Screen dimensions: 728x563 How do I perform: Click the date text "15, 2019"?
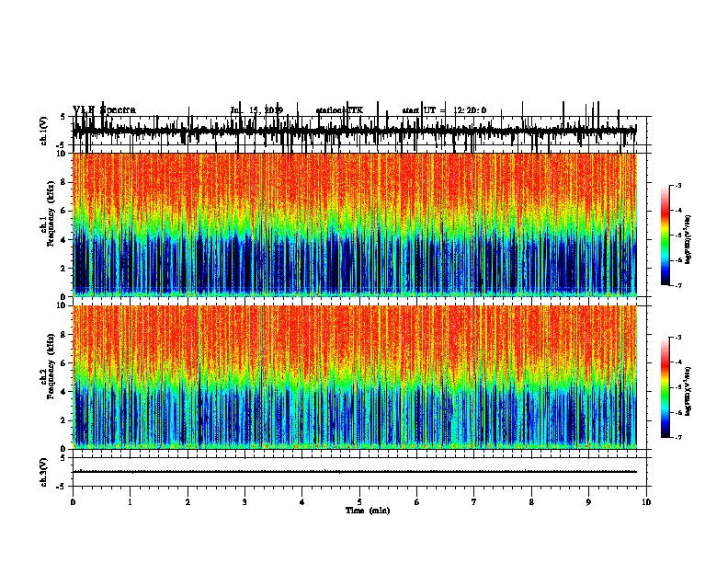pos(266,110)
